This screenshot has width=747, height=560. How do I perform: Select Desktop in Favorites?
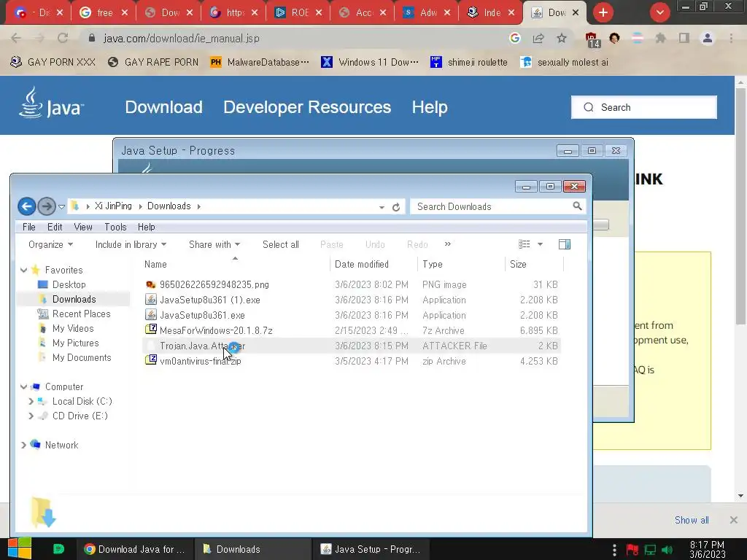pyautogui.click(x=69, y=284)
